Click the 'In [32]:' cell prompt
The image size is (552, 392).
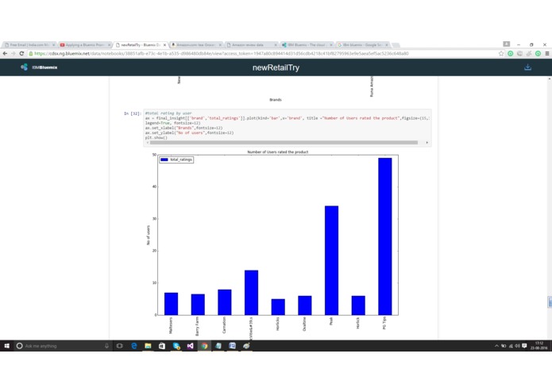tap(133, 113)
